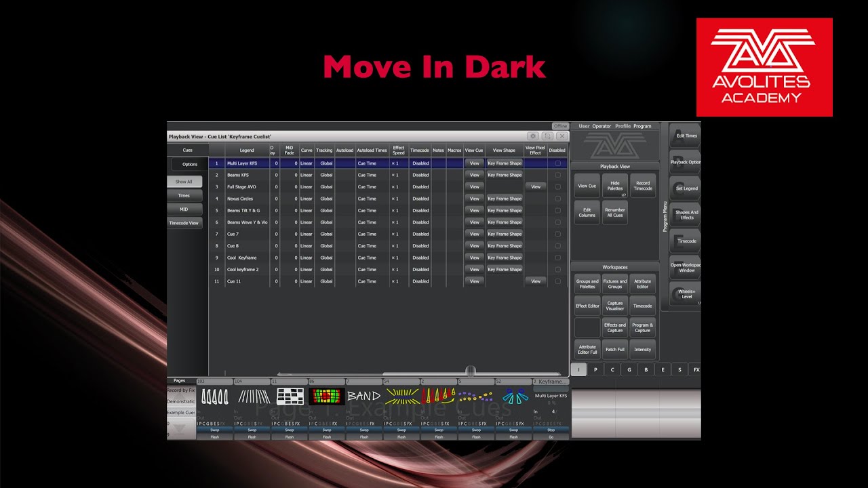This screenshot has height=488, width=868.
Task: Click softkey G Wheels=Level
Action: coord(686,294)
